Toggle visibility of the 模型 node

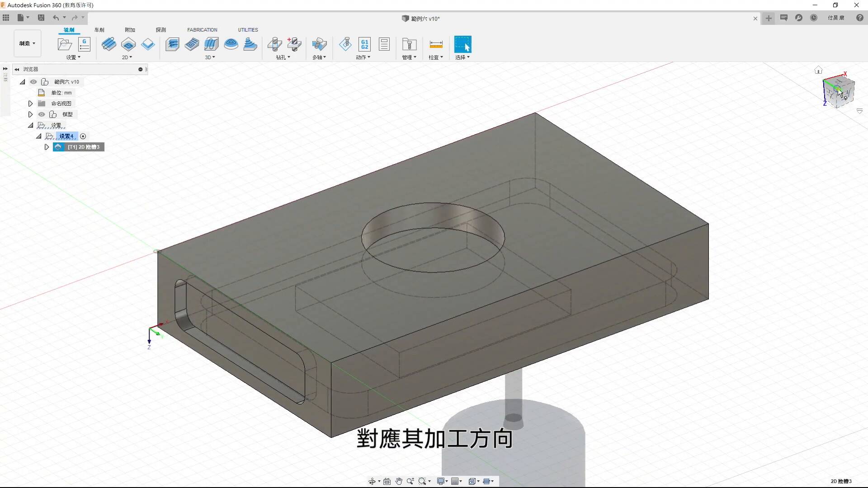42,114
